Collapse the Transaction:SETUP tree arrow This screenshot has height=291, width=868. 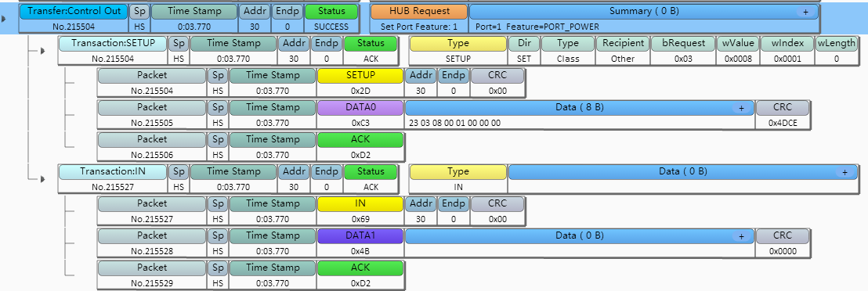(x=42, y=51)
